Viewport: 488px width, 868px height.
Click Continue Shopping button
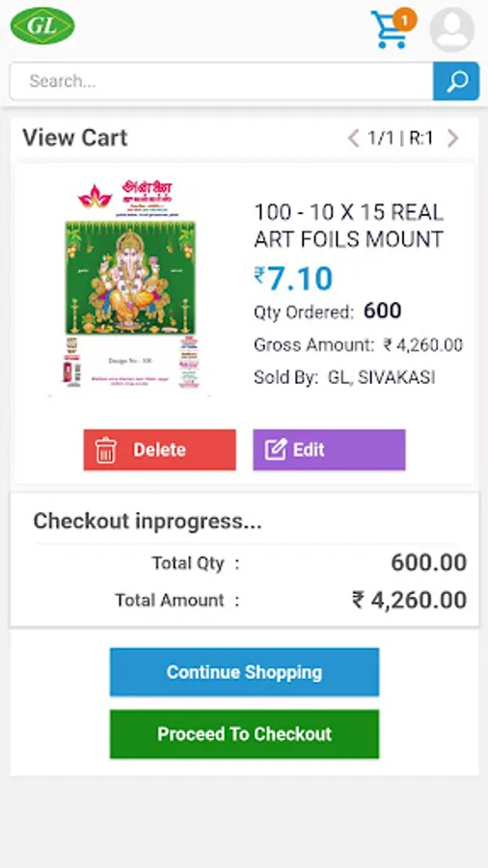point(244,672)
